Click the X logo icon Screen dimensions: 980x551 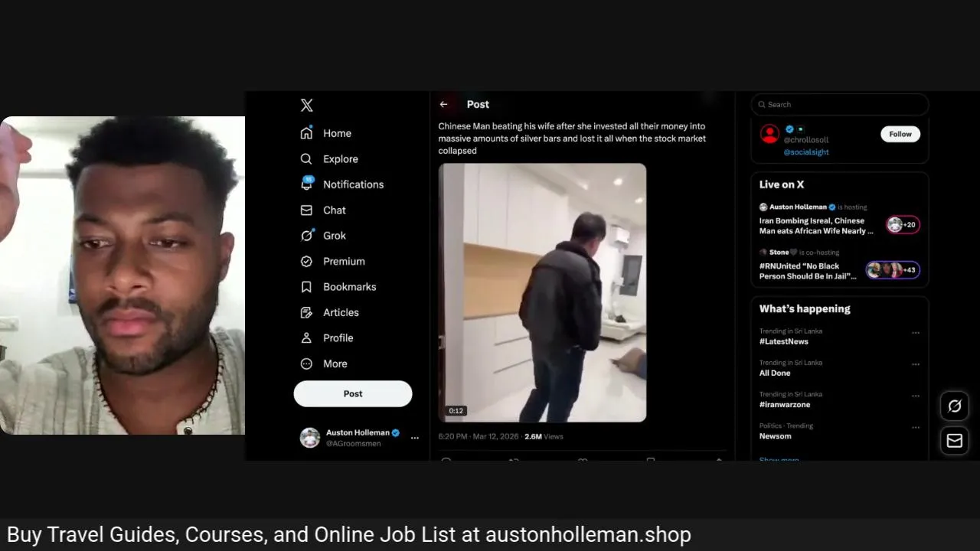306,106
